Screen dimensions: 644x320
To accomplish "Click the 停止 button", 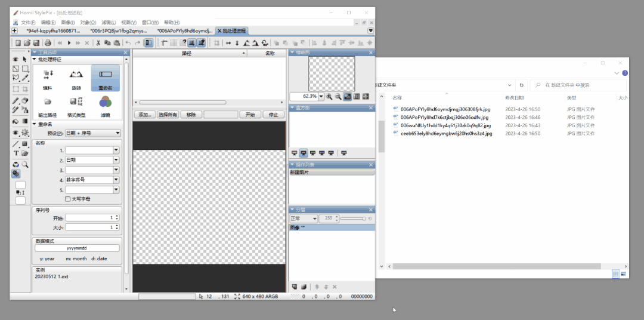I will pyautogui.click(x=273, y=115).
